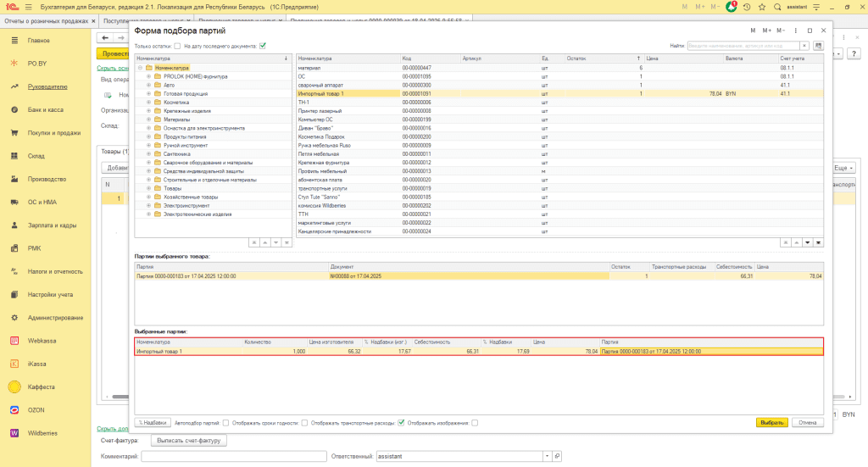Open the 1C main menu hamburger icon

click(29, 7)
